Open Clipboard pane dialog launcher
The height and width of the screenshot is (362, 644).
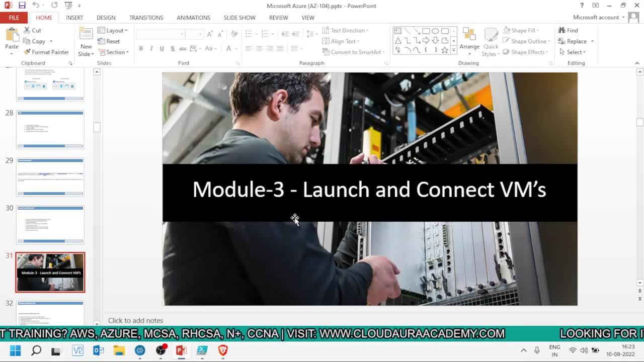pyautogui.click(x=70, y=63)
